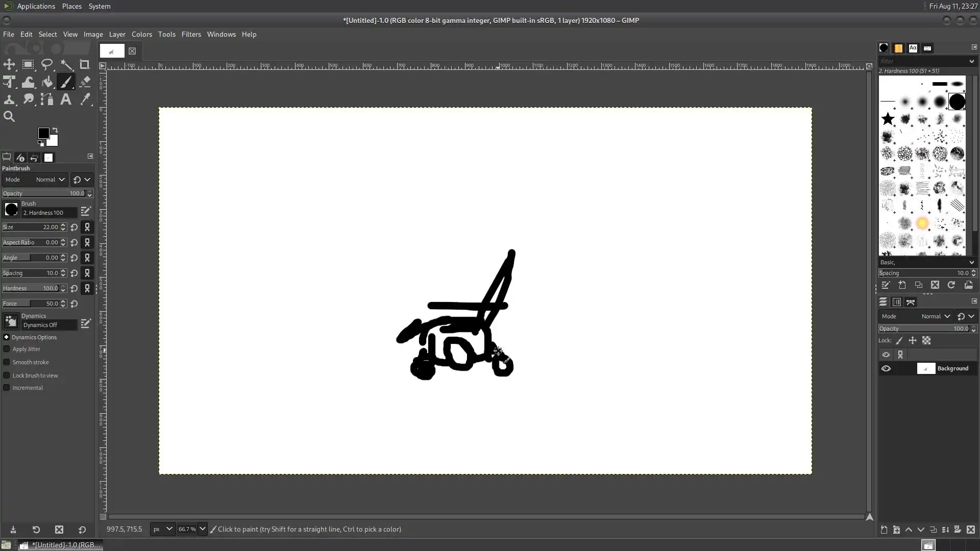980x551 pixels.
Task: Select the Text tool
Action: [66, 99]
